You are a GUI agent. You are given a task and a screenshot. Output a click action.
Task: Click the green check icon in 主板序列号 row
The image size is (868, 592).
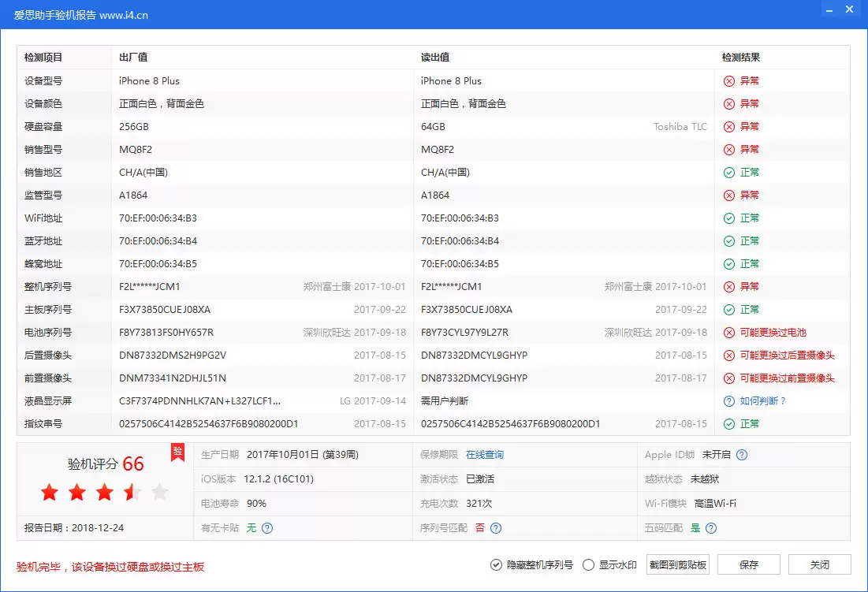coord(729,310)
